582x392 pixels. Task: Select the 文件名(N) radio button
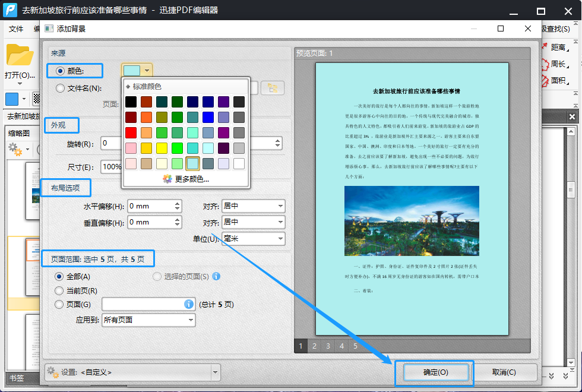[59, 88]
